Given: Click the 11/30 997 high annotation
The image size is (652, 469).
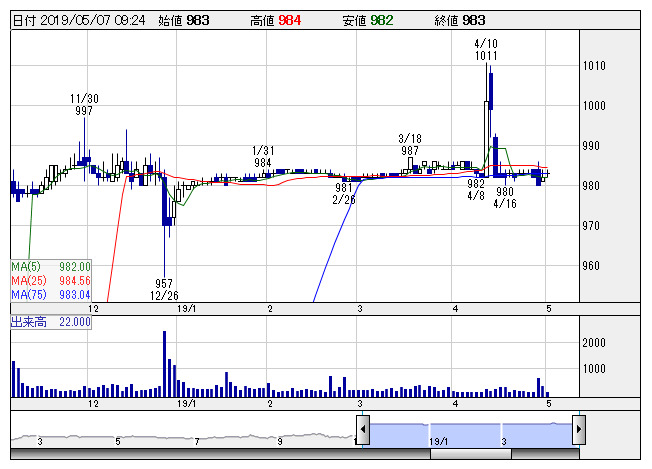Looking at the screenshot, I should (x=84, y=105).
